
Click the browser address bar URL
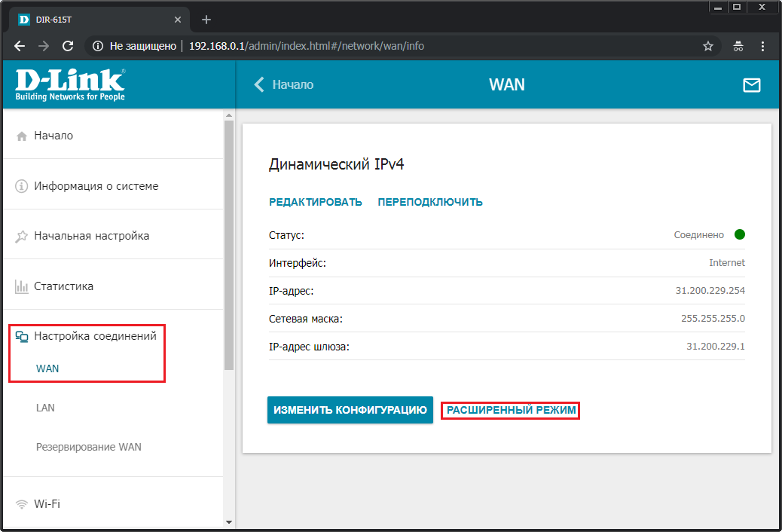click(x=306, y=47)
